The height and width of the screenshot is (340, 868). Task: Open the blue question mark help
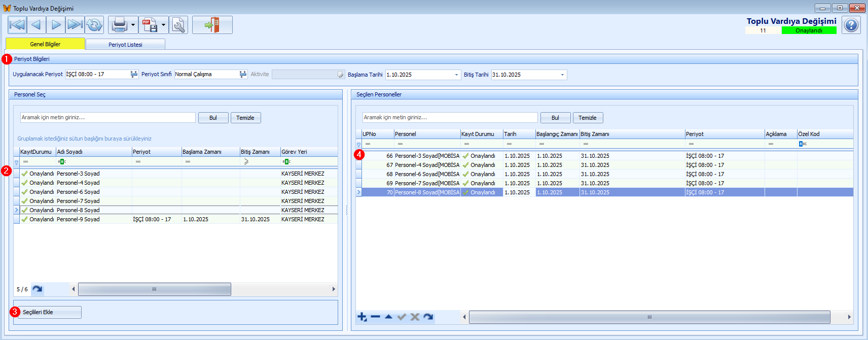click(851, 25)
